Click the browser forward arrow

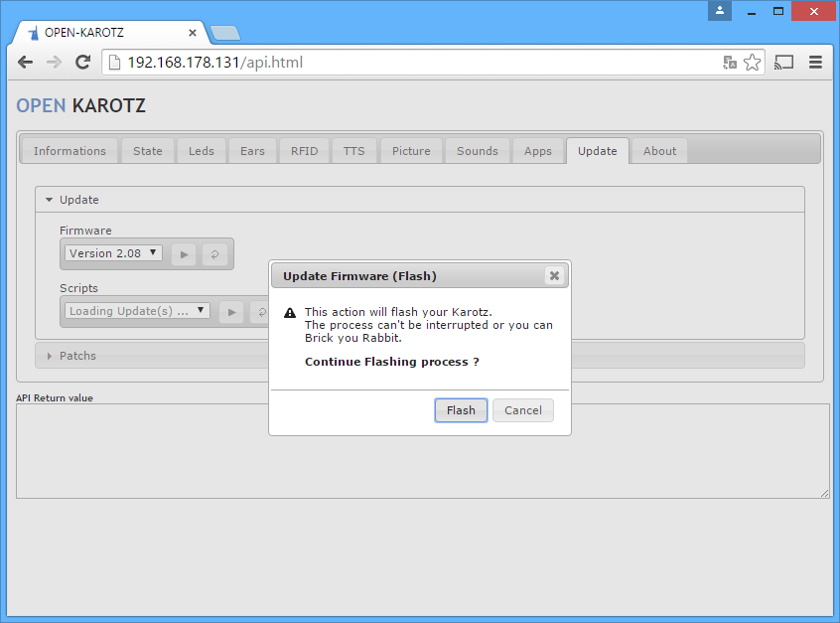pyautogui.click(x=54, y=63)
